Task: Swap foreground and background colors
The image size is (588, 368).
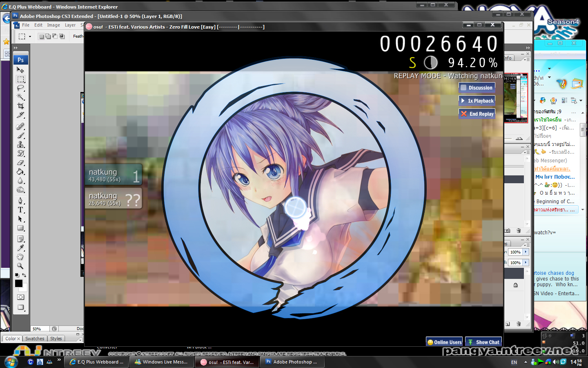Action: [24, 275]
